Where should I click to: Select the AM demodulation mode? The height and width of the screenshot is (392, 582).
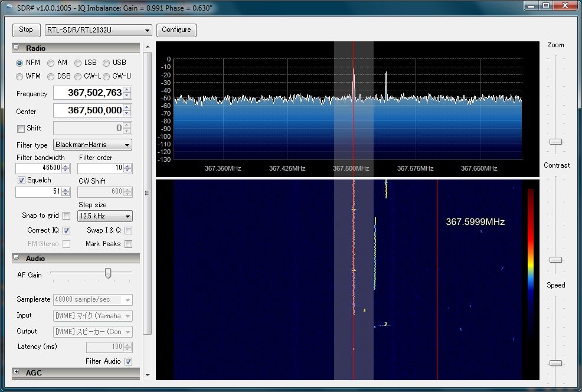51,63
